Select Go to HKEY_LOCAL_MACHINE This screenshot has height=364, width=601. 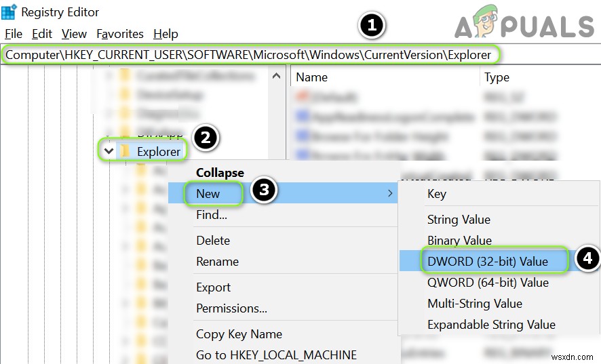point(276,355)
